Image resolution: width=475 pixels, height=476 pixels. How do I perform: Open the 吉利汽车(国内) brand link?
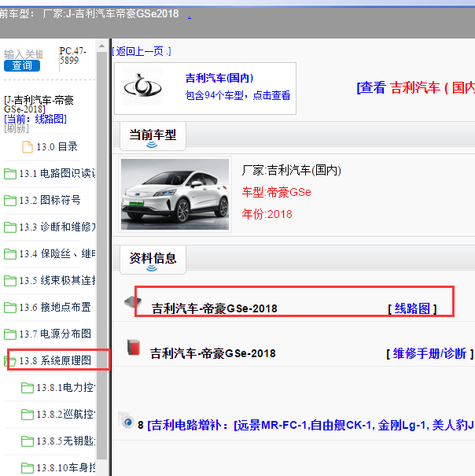tap(219, 78)
